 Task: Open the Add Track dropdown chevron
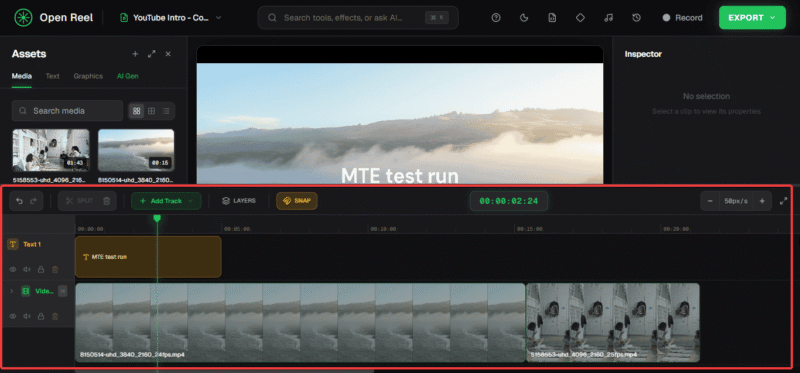click(x=191, y=201)
